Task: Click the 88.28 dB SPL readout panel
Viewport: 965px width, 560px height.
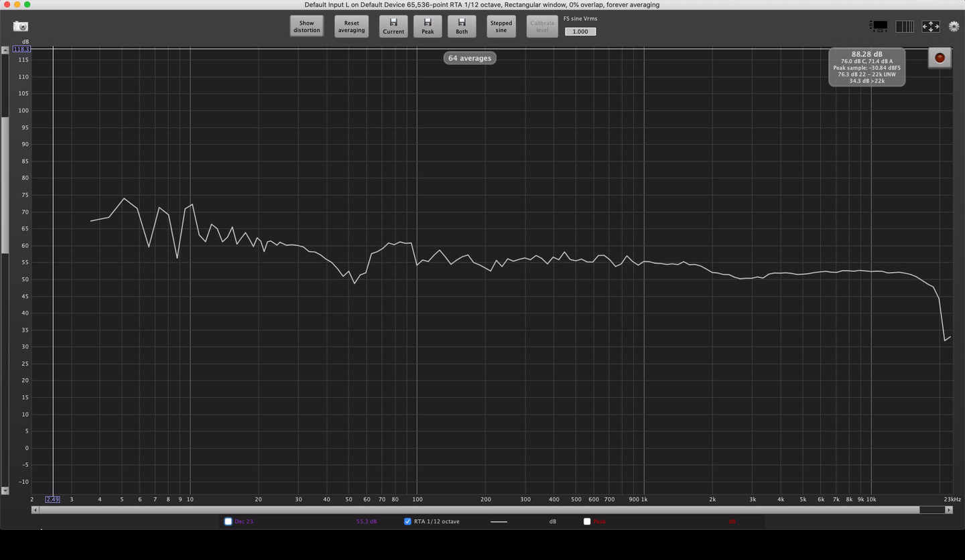Action: click(866, 67)
